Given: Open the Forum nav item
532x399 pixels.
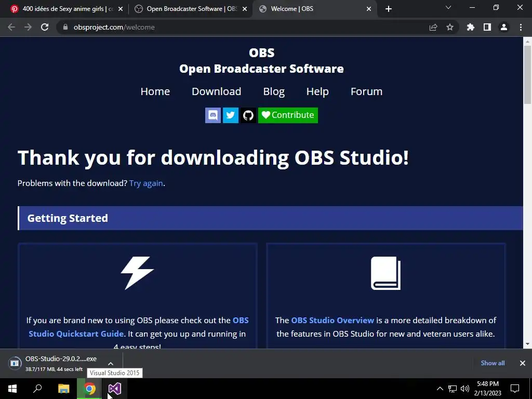Looking at the screenshot, I should (x=366, y=91).
